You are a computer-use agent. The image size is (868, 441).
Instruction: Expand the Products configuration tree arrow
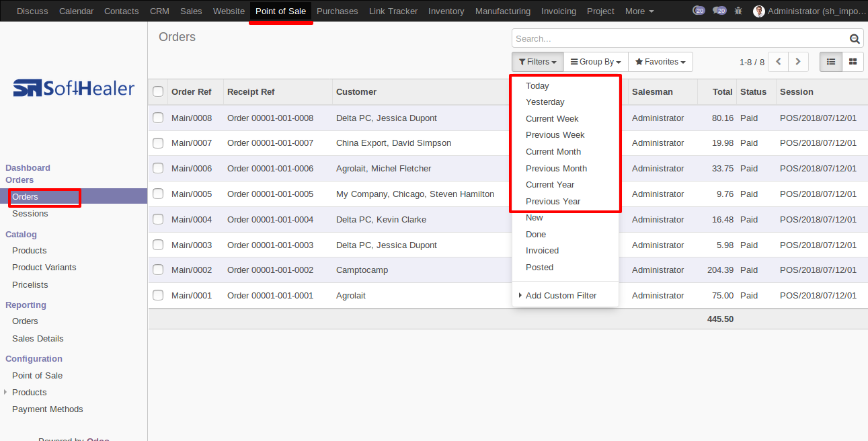pyautogui.click(x=5, y=392)
